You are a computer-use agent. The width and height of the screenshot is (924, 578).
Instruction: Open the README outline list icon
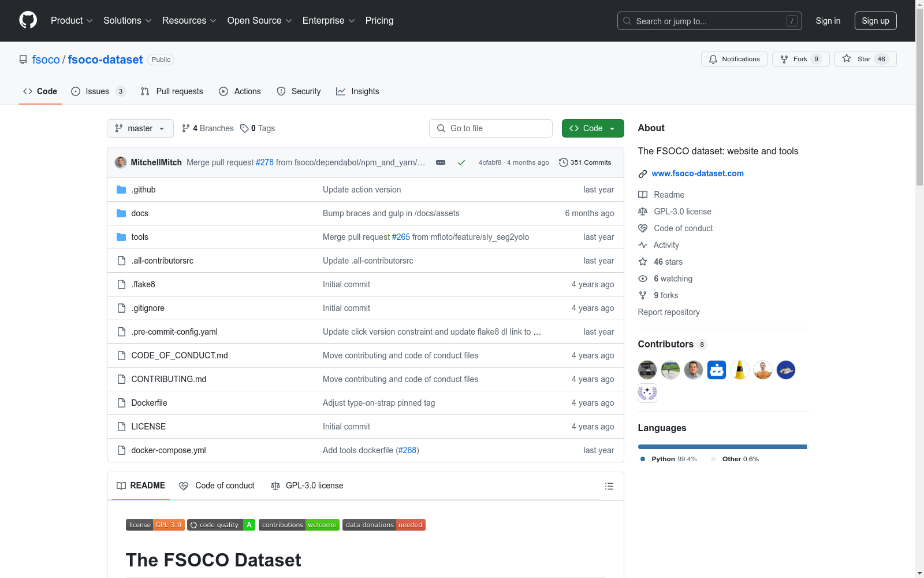(x=609, y=486)
